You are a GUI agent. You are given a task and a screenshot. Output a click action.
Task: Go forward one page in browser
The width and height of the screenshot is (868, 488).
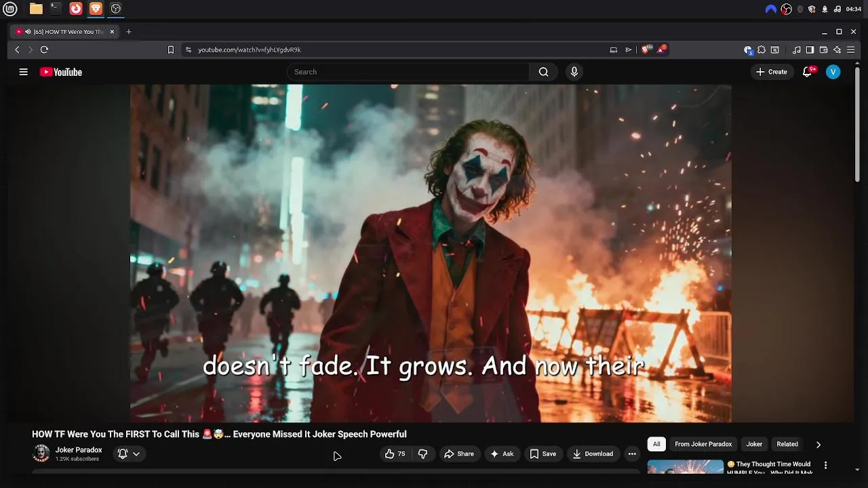31,49
